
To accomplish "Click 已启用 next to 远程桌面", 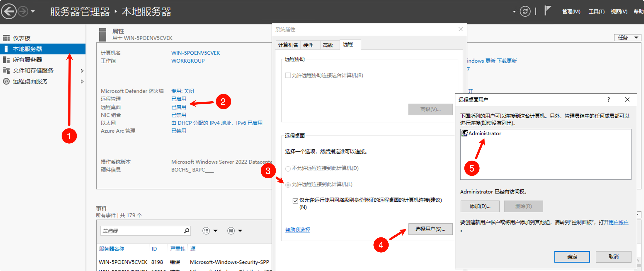I will (x=179, y=107).
